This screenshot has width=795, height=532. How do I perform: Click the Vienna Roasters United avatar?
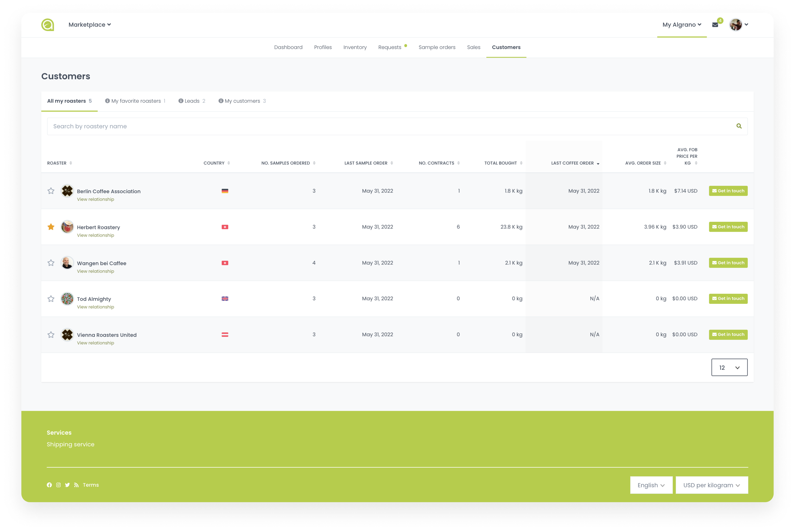click(x=67, y=334)
